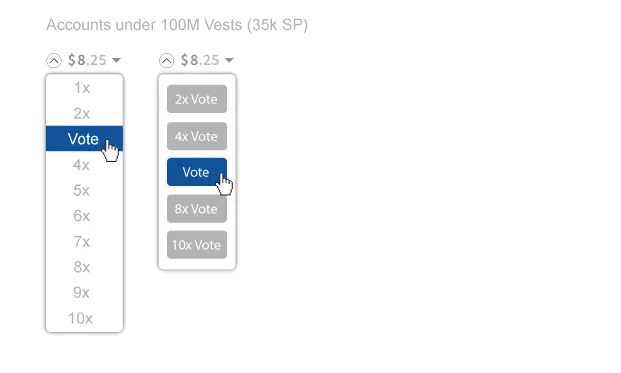Choose 8x multiplier option
Viewport: 621px width, 373px height.
tap(84, 267)
